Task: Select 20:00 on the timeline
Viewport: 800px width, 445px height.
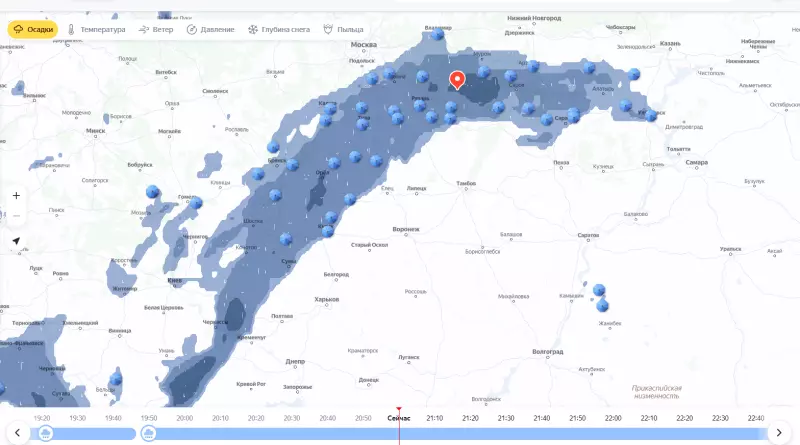Action: pyautogui.click(x=185, y=418)
